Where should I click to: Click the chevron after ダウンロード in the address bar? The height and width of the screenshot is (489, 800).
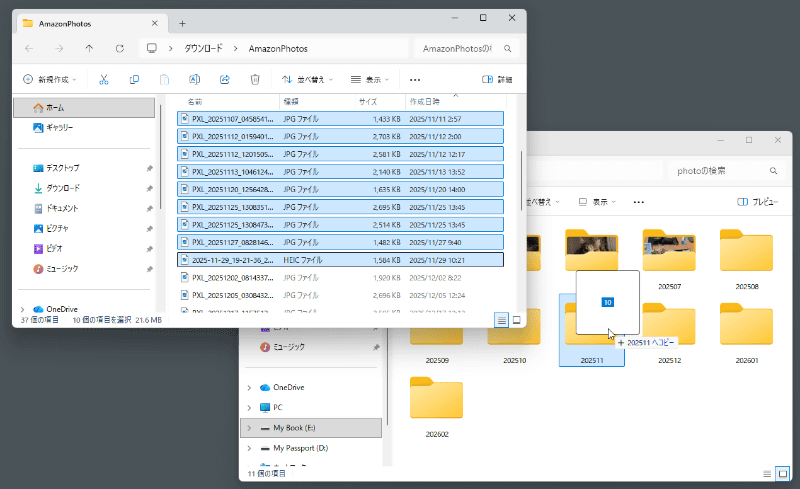(x=235, y=48)
